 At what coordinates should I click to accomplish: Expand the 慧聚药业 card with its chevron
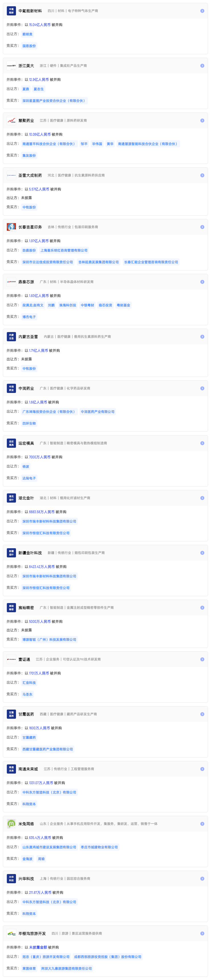[x=202, y=121]
